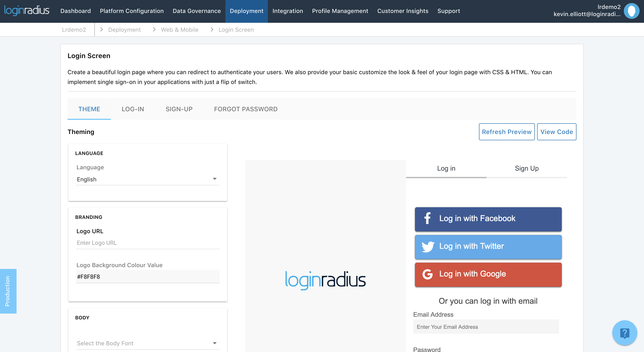Screen dimensions: 644x352
Task: Switch preview to the Sign Up tab
Action: [526, 168]
